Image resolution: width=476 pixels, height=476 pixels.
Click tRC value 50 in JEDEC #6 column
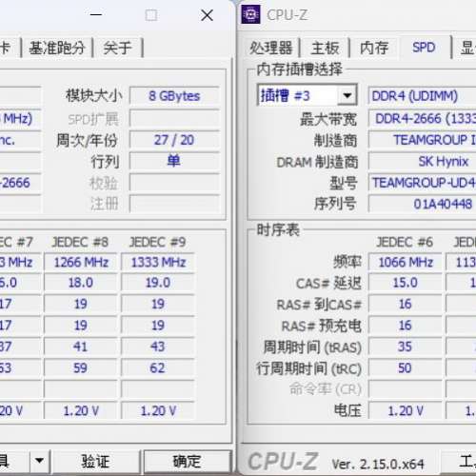(x=406, y=368)
